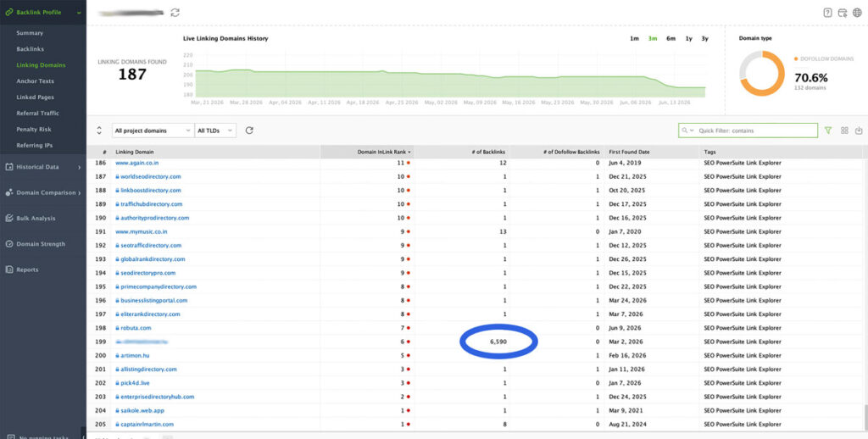Toggle the collapse/expand rows arrows icon
Viewport: 868px width, 439px height.
[x=99, y=131]
